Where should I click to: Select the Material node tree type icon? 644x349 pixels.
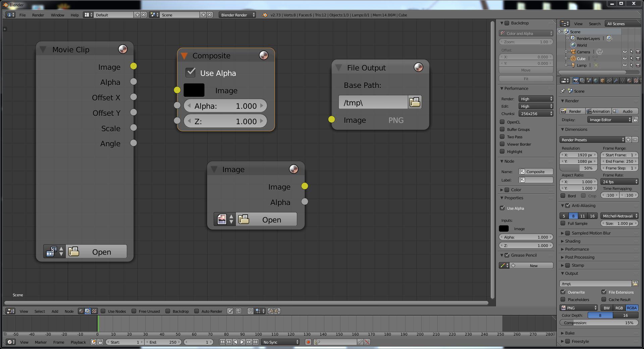(81, 311)
